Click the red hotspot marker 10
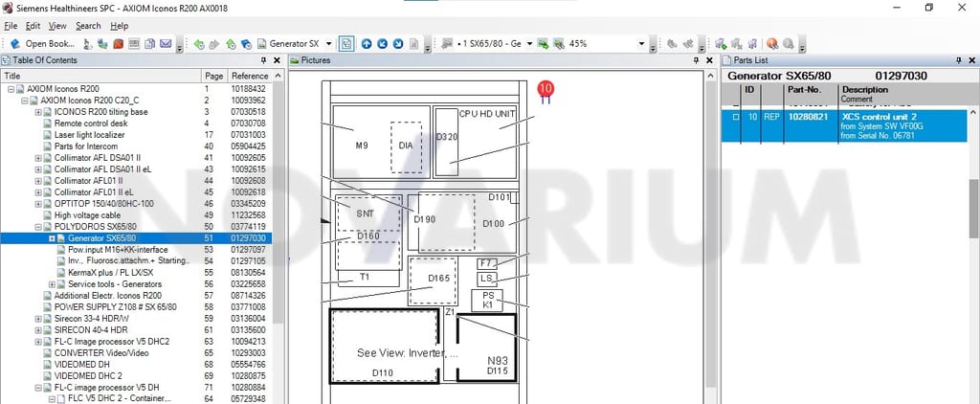This screenshot has width=980, height=404. pos(546,89)
